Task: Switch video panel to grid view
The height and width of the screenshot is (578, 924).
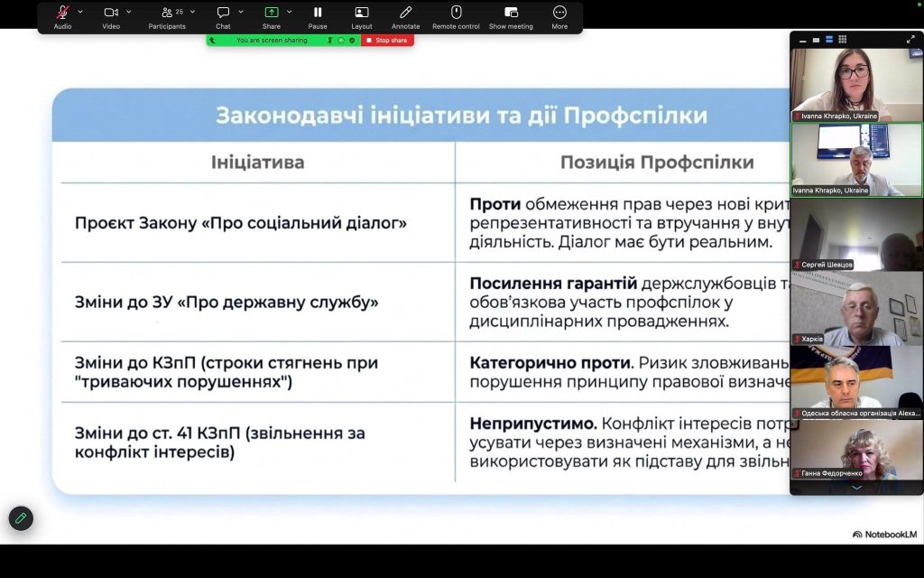Action: point(843,40)
